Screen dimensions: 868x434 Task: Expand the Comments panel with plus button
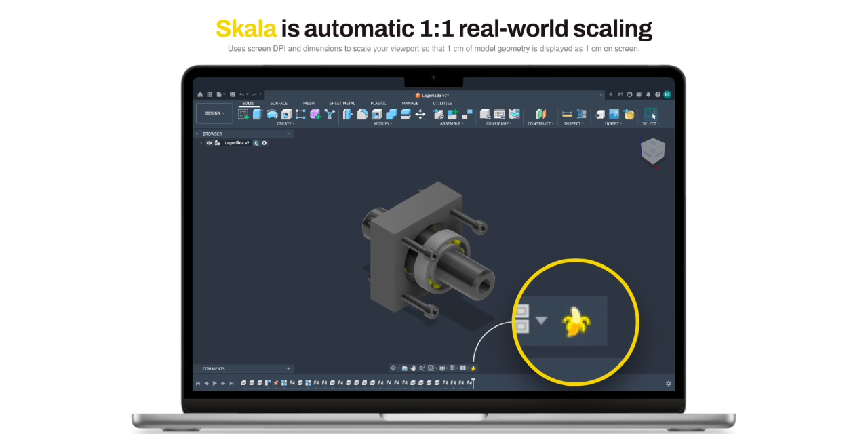coord(288,368)
